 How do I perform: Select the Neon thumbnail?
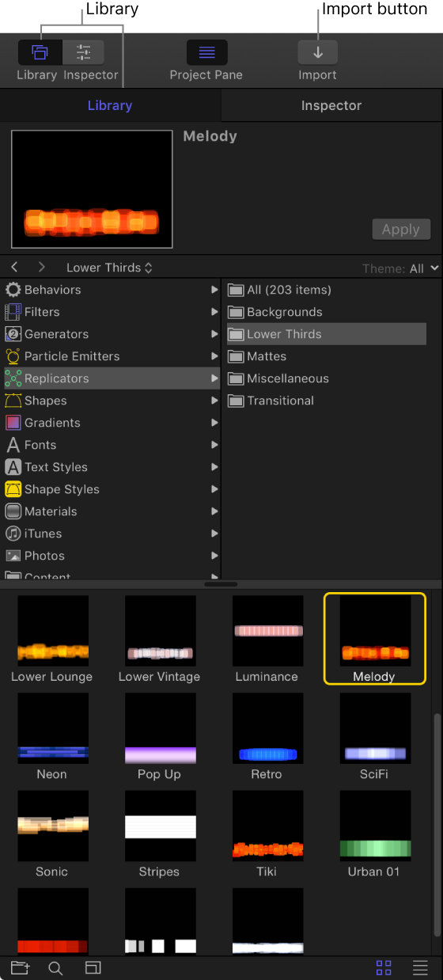tap(52, 728)
